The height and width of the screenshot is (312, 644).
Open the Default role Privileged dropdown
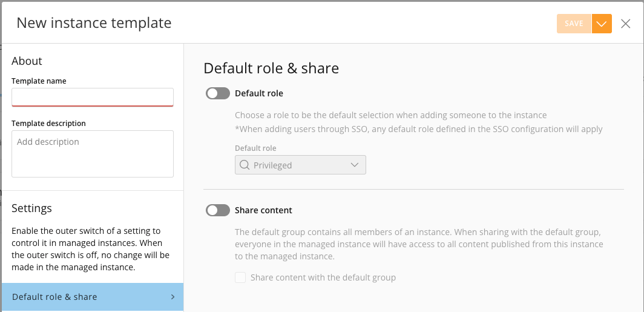[300, 165]
